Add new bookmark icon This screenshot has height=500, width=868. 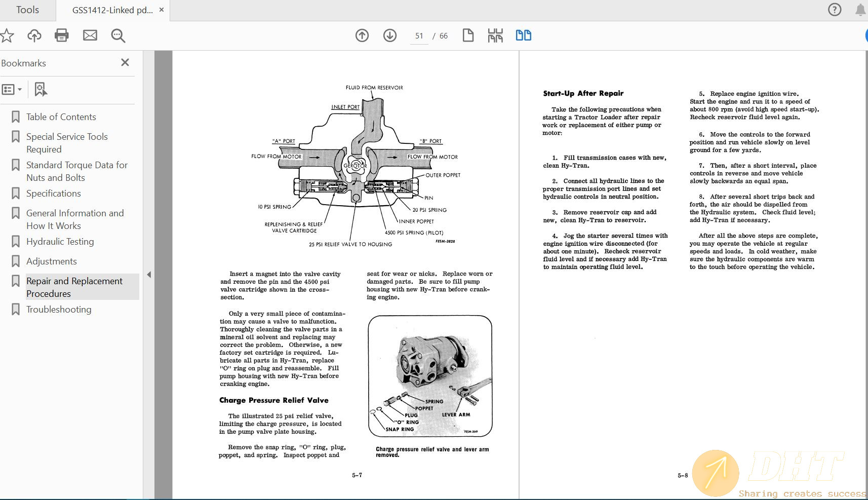point(41,90)
